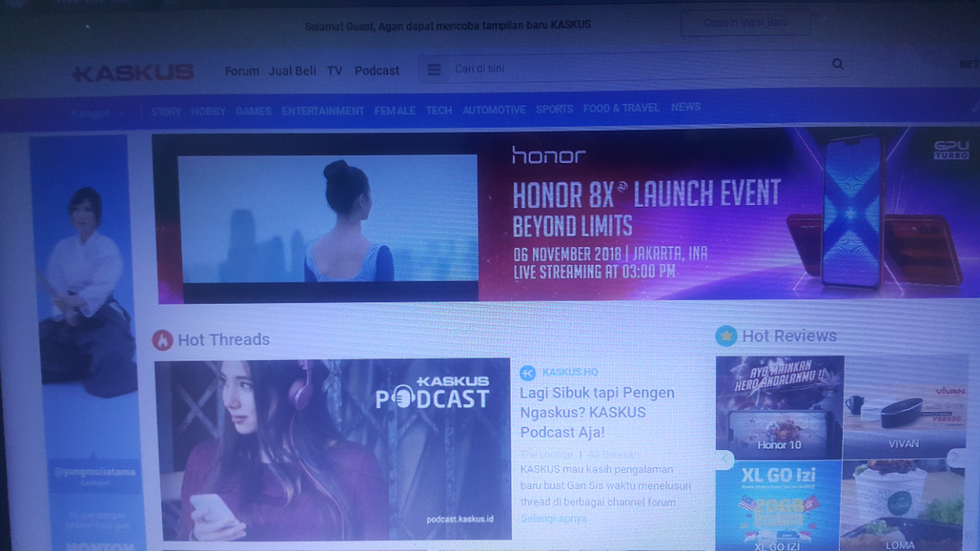Click the Cobain Versi Baru button
Image resolution: width=980 pixels, height=551 pixels.
(746, 23)
